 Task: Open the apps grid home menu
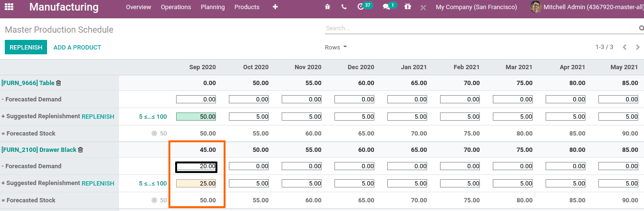pos(9,7)
